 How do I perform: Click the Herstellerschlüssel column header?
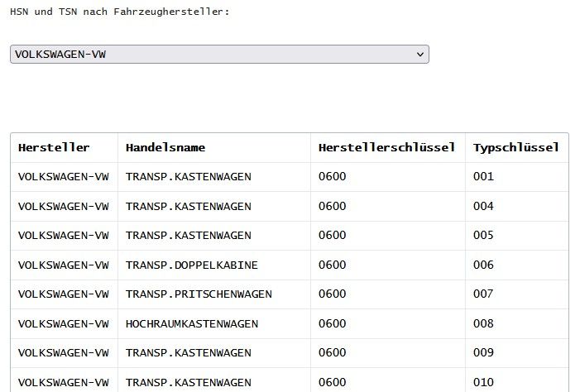click(386, 147)
